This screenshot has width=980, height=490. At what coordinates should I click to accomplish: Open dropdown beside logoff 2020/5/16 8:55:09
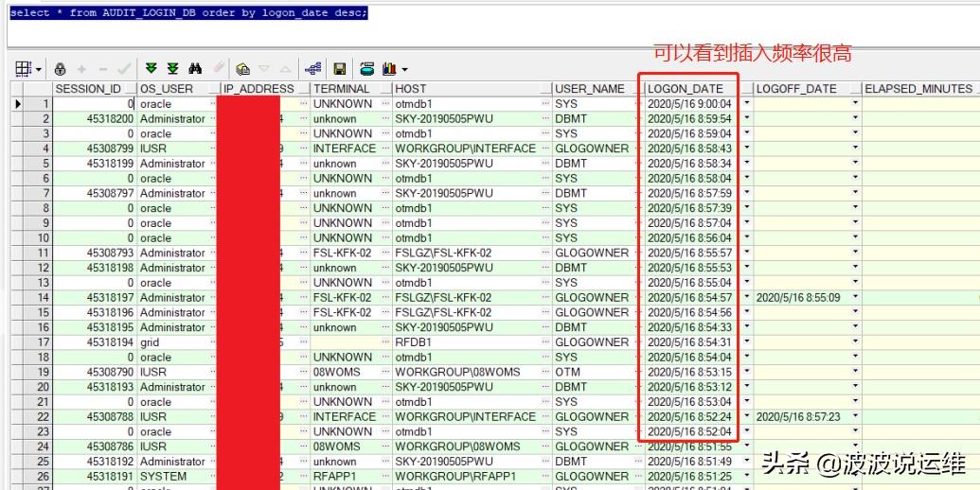pos(856,297)
